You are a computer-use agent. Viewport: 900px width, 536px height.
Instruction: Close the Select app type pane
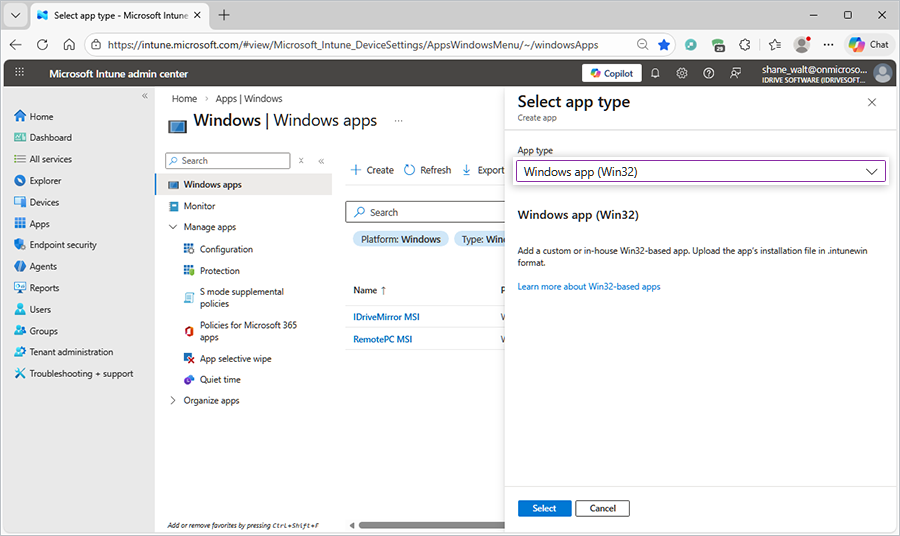(871, 102)
